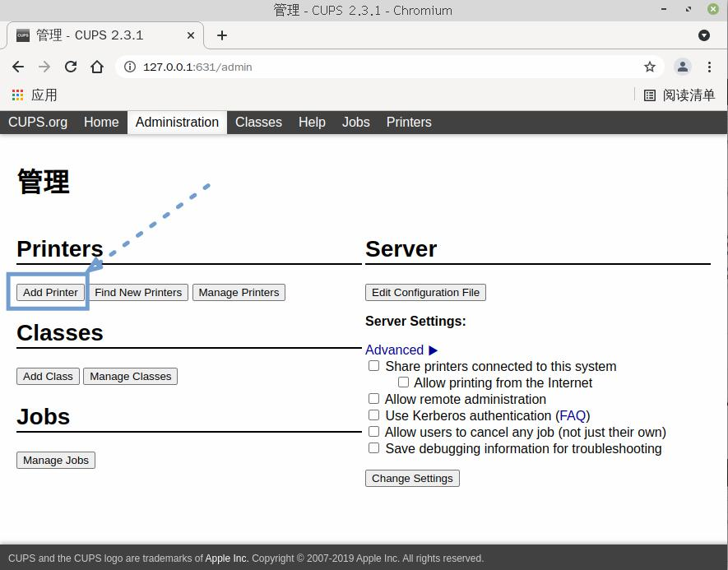
Task: Open the Printers menu item
Action: (409, 122)
